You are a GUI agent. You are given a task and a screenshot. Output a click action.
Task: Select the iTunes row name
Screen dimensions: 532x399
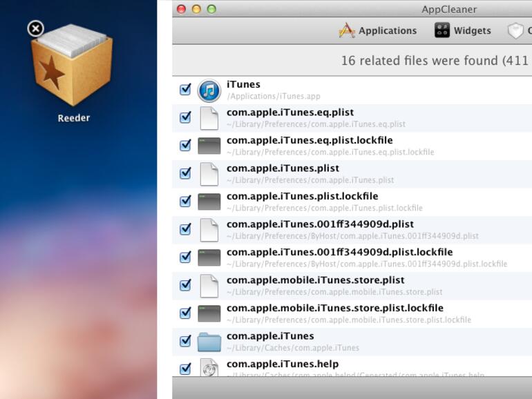(x=243, y=84)
